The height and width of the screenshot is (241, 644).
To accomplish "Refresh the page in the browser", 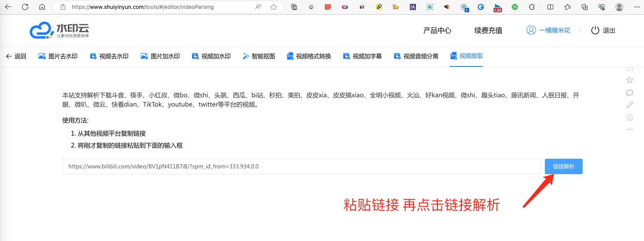I will coord(25,7).
